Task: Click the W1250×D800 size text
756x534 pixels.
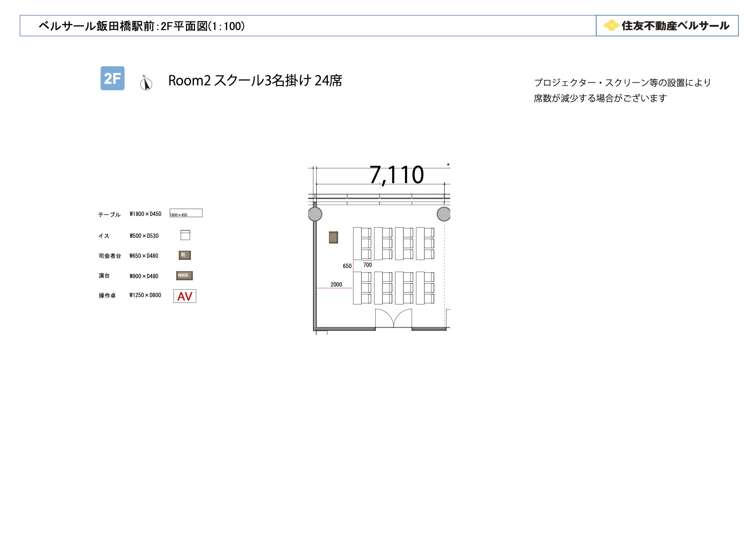Action: point(145,295)
